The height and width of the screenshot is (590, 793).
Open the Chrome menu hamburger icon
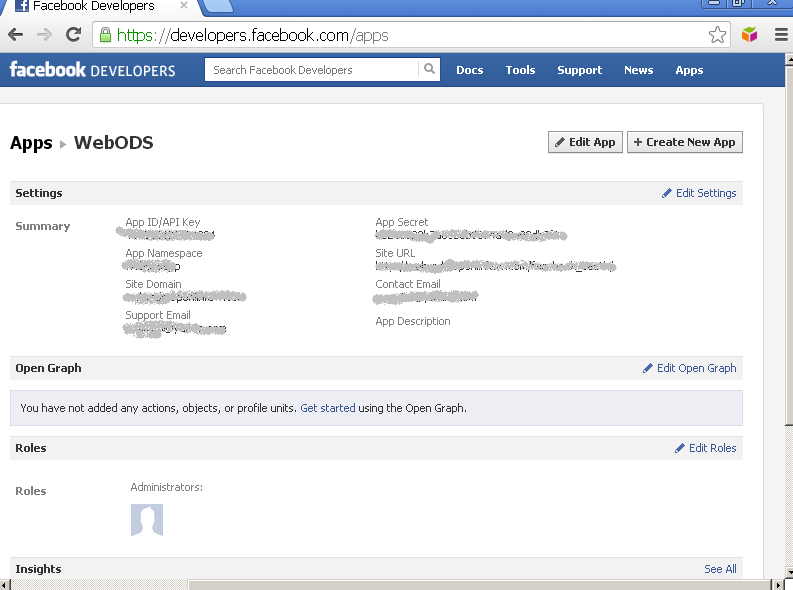(x=781, y=35)
